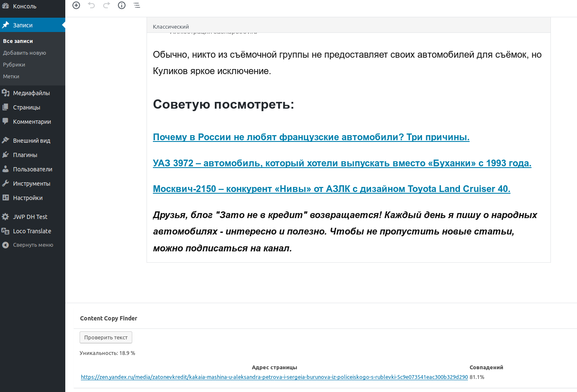Select Все записи submenu

tap(18, 41)
